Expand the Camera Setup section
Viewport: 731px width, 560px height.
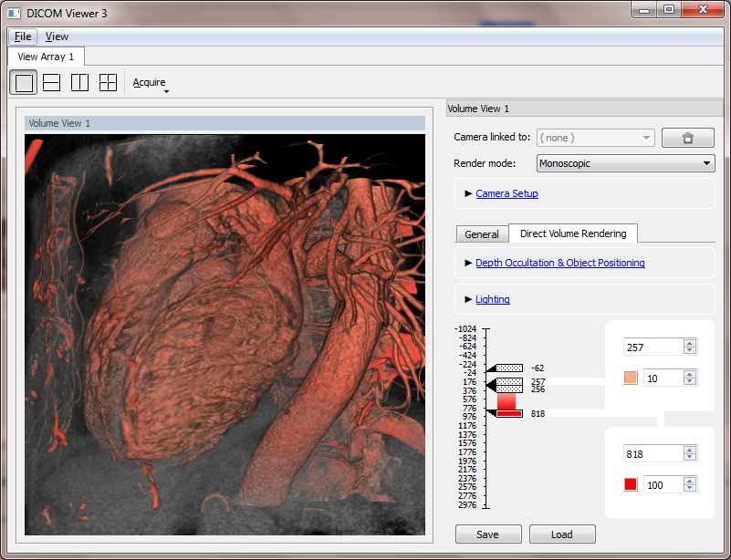pos(506,193)
